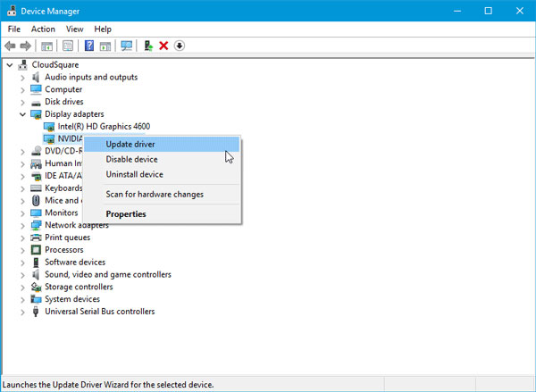Image resolution: width=536 pixels, height=392 pixels.
Task: Collapse the CloudSquare root node
Action: pyautogui.click(x=10, y=64)
